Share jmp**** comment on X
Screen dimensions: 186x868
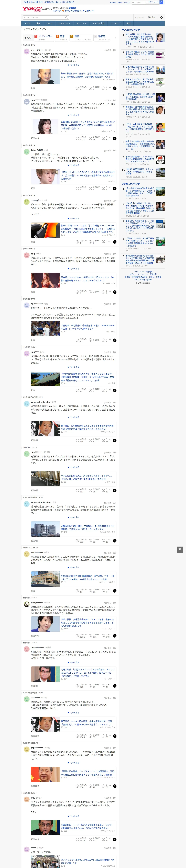[115, 390]
